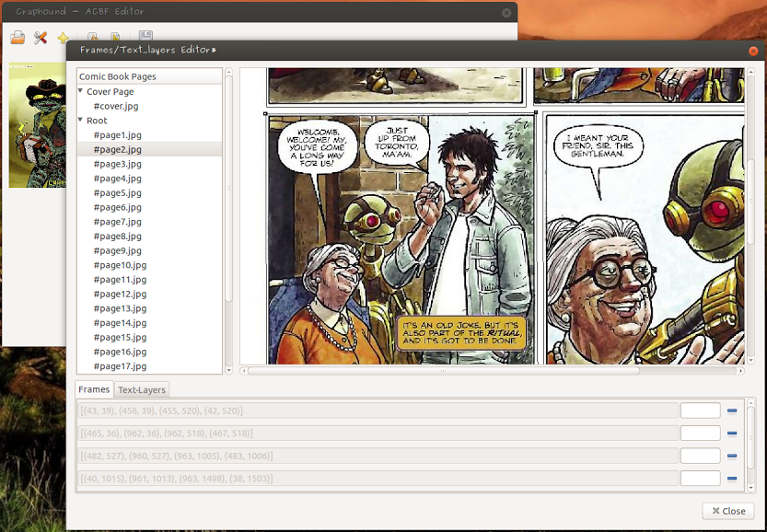Screen dimensions: 767x532
Task: Click the Cover Page label in the tree
Action: [x=110, y=91]
